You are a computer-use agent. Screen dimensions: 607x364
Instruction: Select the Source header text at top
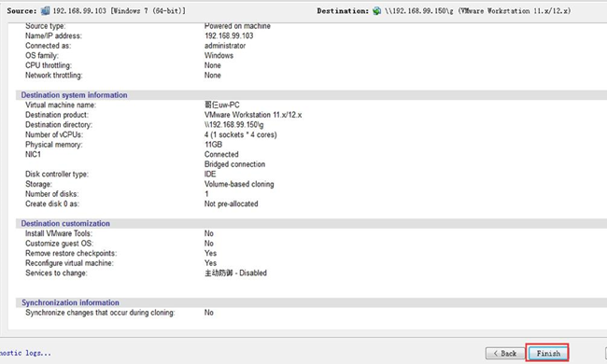click(96, 11)
